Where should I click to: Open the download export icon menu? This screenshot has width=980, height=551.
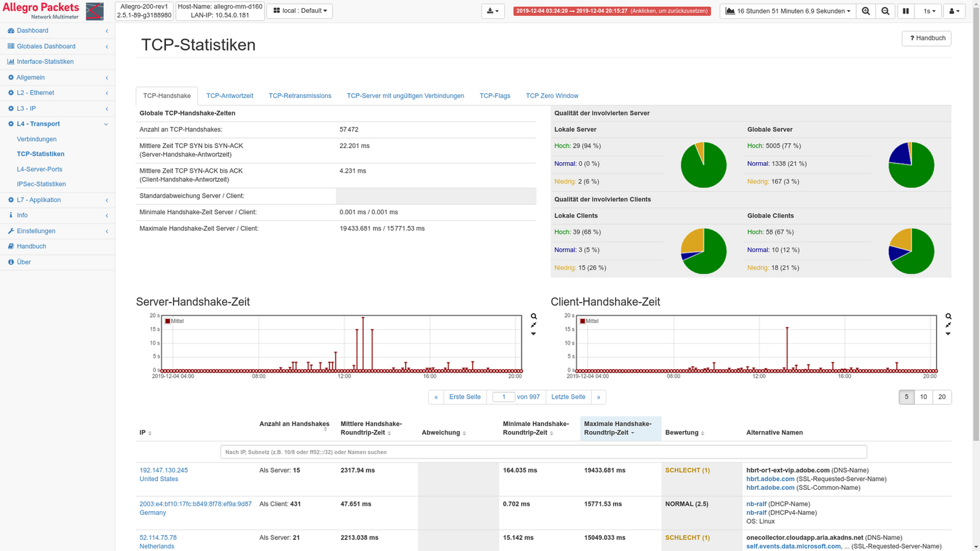click(492, 11)
